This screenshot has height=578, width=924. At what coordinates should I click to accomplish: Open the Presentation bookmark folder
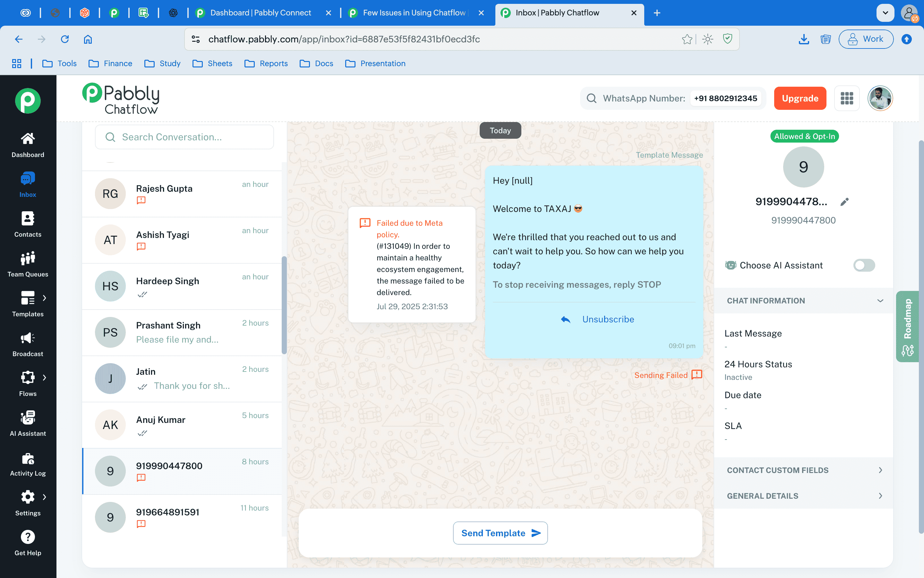pyautogui.click(x=375, y=64)
